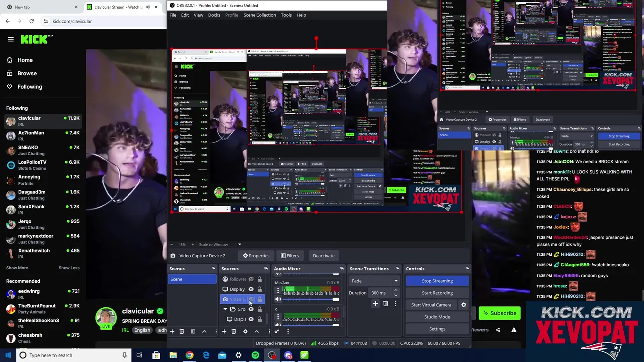Float the Sources dock panel
This screenshot has height=362, width=644.
pyautogui.click(x=266, y=269)
